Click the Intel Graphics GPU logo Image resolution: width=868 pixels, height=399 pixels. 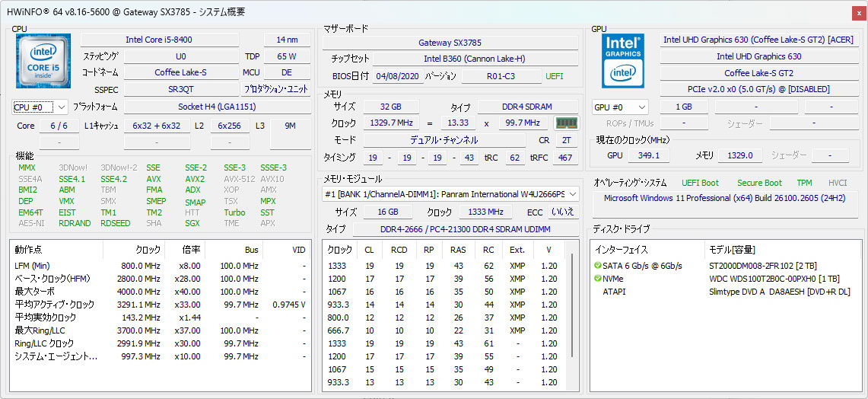coord(623,61)
